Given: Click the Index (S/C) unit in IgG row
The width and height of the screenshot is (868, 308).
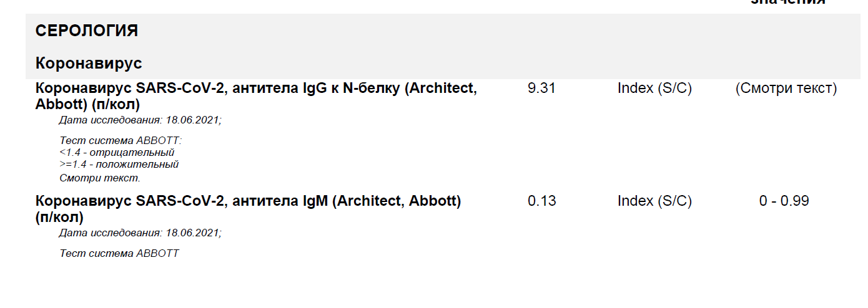Looking at the screenshot, I should tap(654, 89).
